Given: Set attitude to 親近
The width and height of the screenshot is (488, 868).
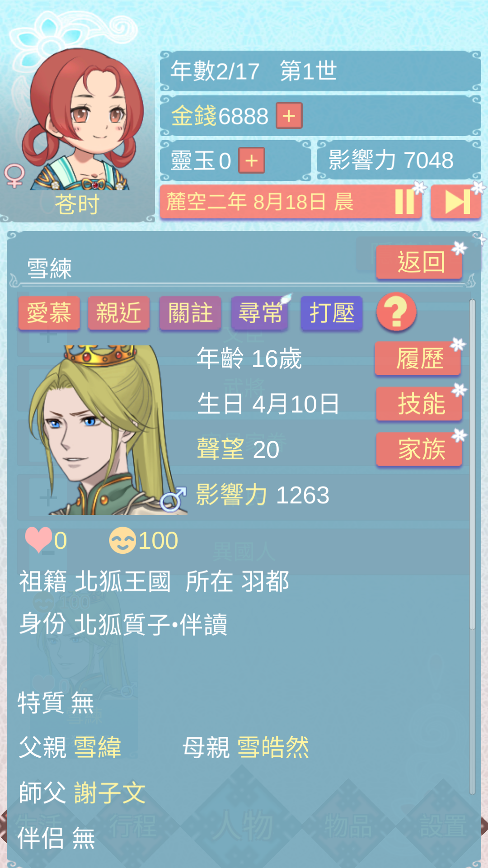Looking at the screenshot, I should (x=119, y=313).
